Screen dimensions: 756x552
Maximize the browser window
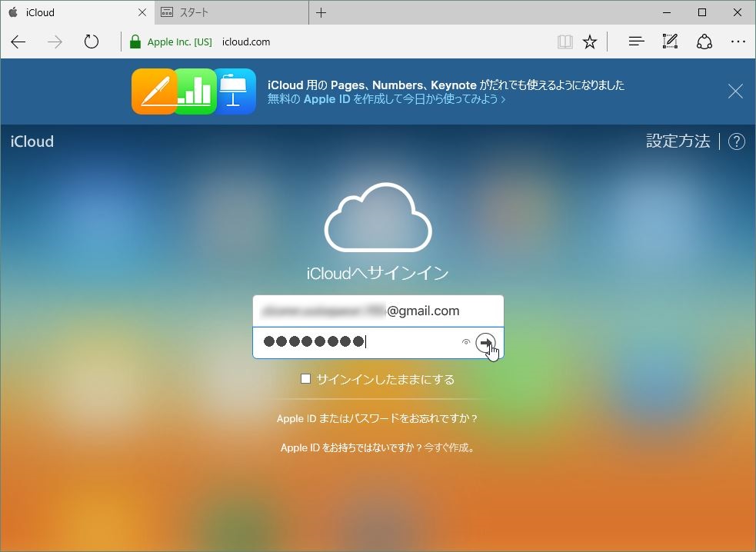coord(702,12)
